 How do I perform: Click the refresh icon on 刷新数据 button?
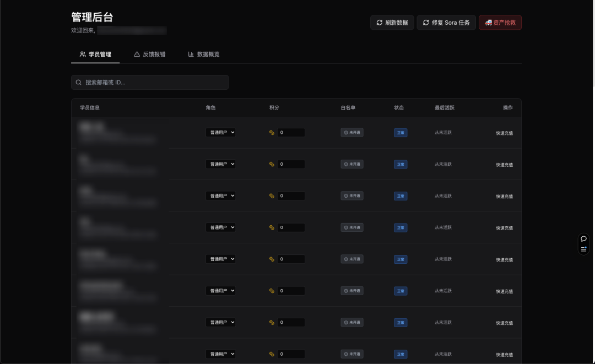(x=379, y=23)
